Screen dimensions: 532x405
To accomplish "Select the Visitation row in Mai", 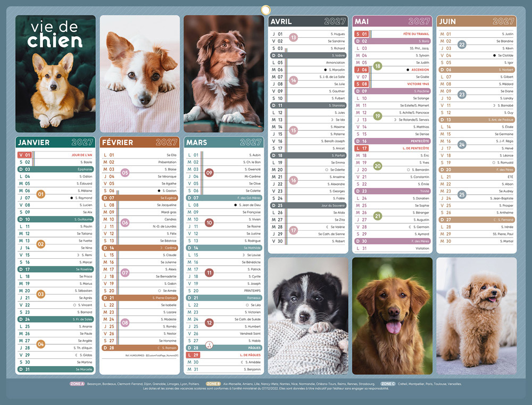I will pos(392,248).
